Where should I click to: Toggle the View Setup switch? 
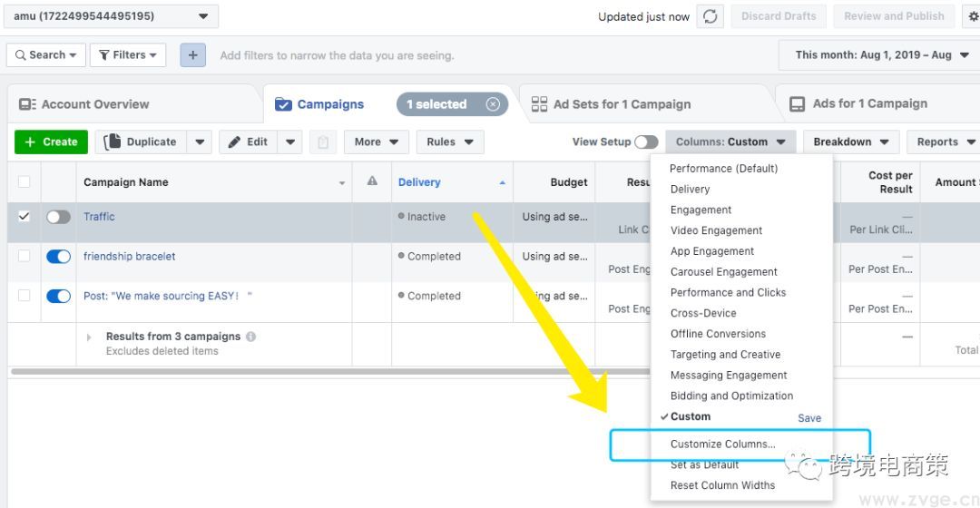[x=646, y=142]
